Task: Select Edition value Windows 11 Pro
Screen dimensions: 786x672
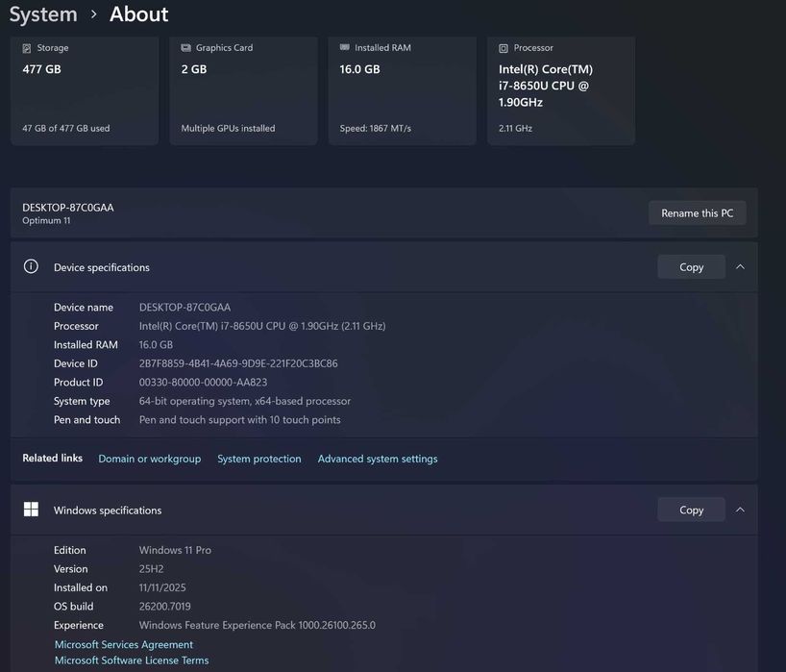Action: pyautogui.click(x=175, y=550)
